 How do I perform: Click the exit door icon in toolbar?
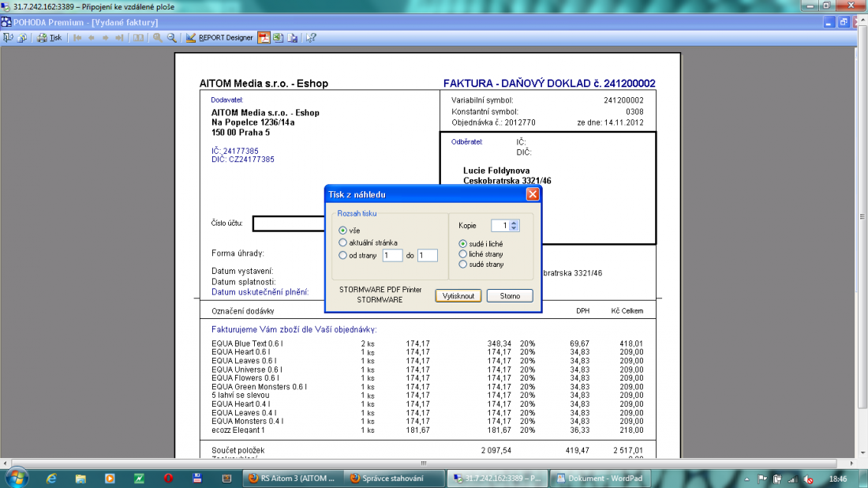click(9, 37)
